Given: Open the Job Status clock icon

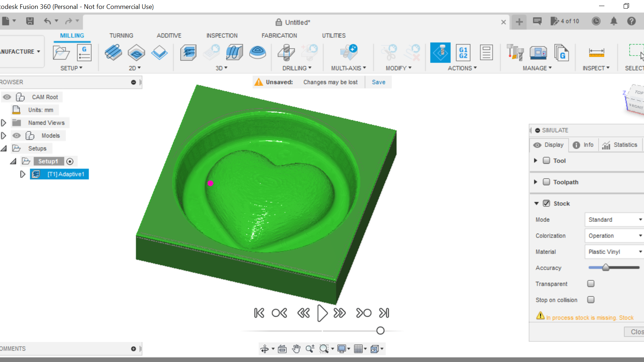Looking at the screenshot, I should tap(596, 21).
